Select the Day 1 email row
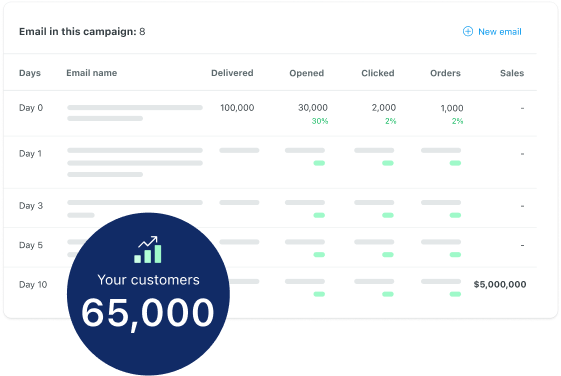Viewport: 561px width, 376px height. (x=270, y=162)
